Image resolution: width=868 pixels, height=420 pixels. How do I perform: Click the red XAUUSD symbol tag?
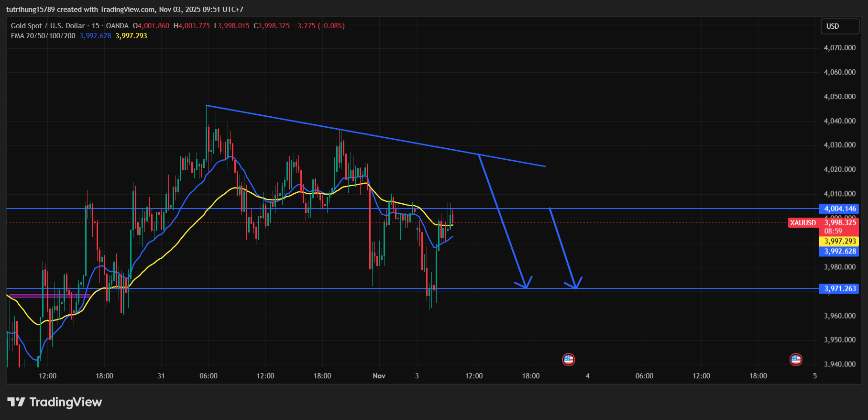(803, 223)
